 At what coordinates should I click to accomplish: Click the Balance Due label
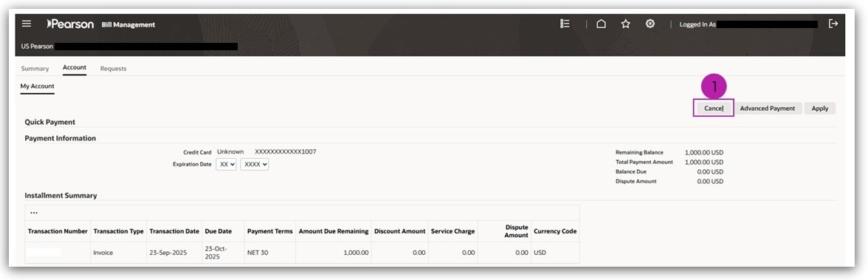(x=631, y=172)
